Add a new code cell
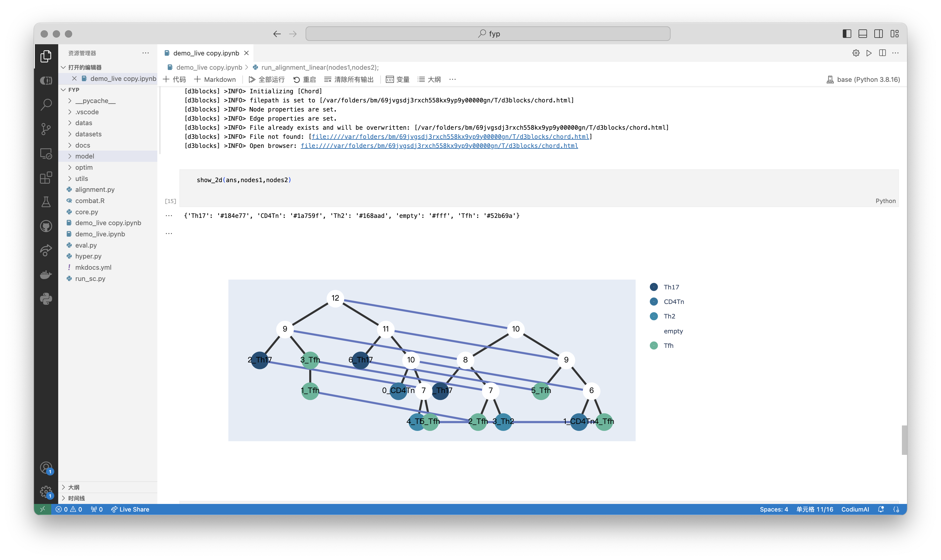This screenshot has height=560, width=941. [x=174, y=79]
